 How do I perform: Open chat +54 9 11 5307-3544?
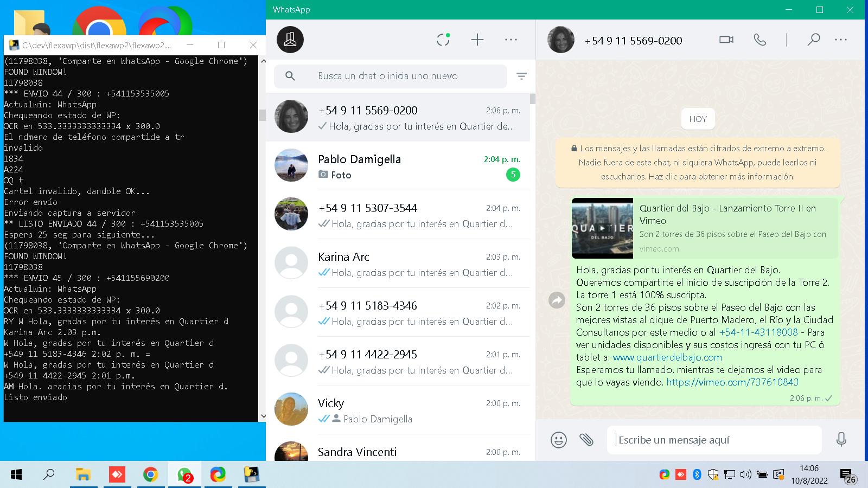[x=398, y=215]
